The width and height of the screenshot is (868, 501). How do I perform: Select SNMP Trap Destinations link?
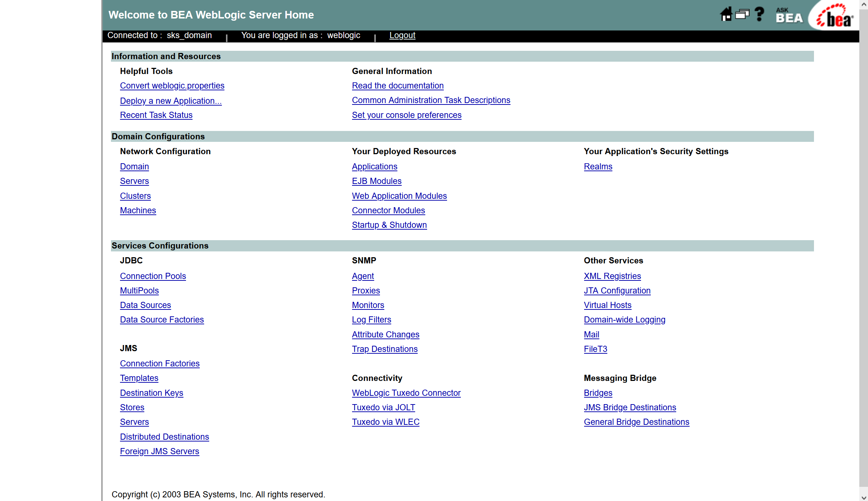pyautogui.click(x=385, y=349)
